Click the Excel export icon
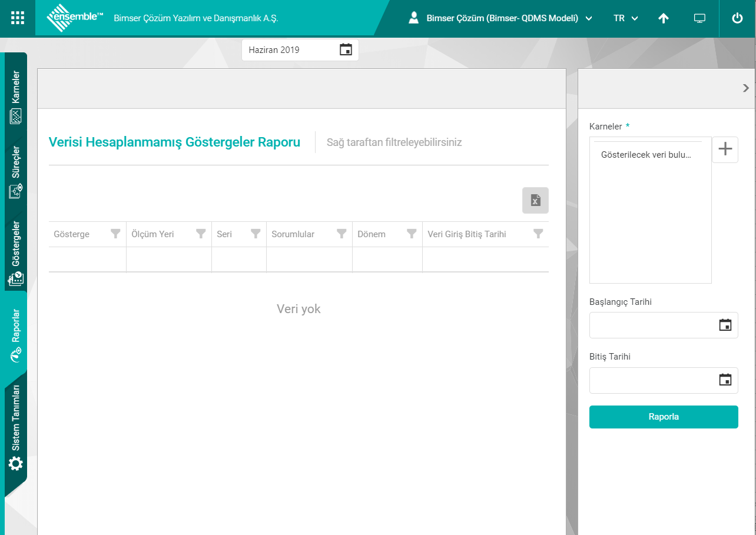Image resolution: width=756 pixels, height=535 pixels. (535, 200)
